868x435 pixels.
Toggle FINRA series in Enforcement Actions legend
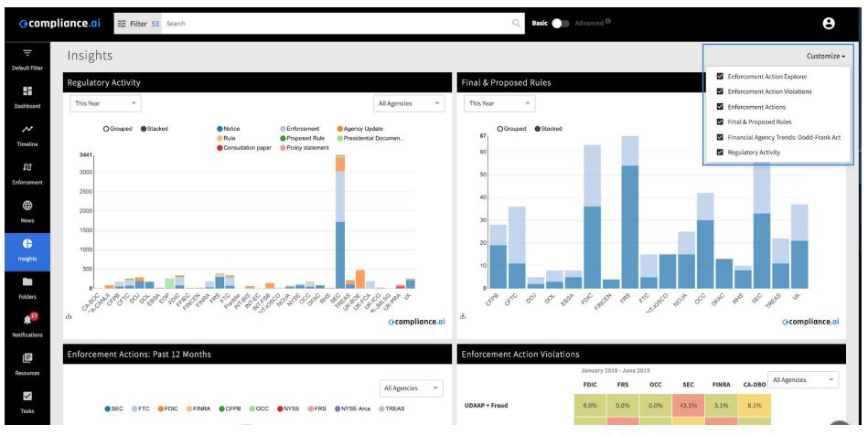[x=198, y=409]
